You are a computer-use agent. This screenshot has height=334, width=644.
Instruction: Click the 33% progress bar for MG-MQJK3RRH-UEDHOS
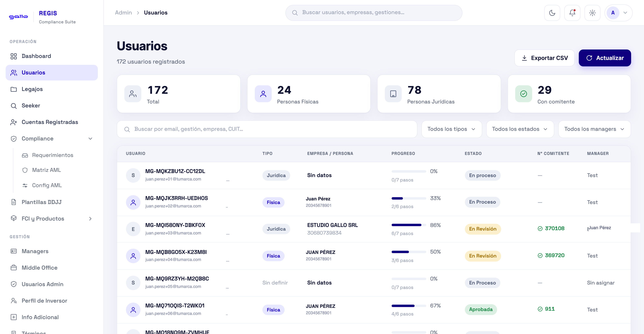tap(409, 198)
